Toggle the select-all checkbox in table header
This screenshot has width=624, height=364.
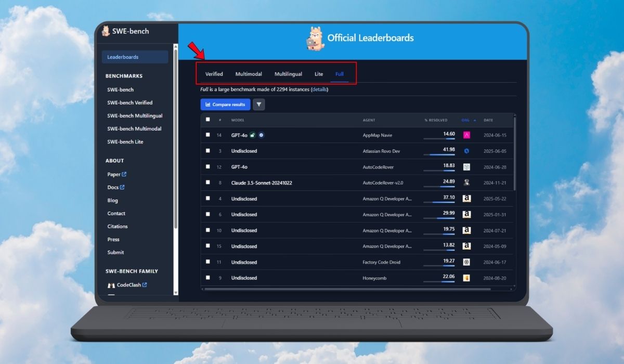[208, 120]
